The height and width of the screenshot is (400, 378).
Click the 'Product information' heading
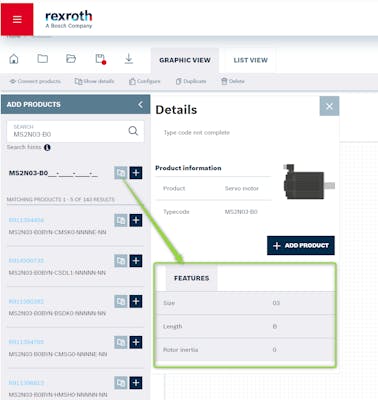tap(188, 168)
